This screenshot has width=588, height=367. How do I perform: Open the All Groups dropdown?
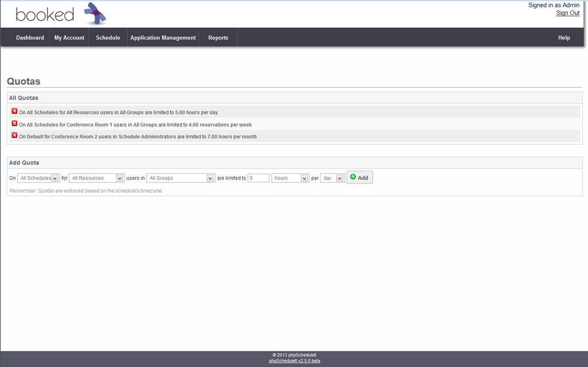coord(181,178)
